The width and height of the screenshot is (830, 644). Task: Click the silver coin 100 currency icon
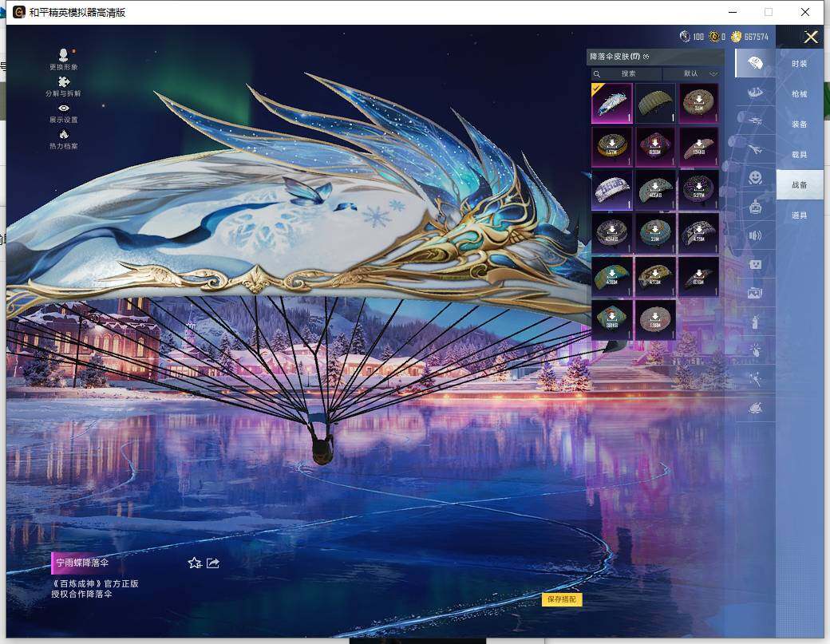pyautogui.click(x=685, y=36)
